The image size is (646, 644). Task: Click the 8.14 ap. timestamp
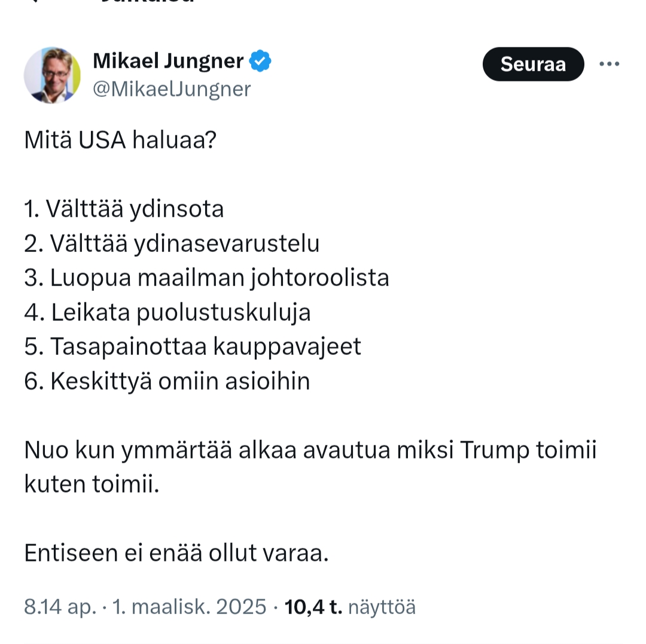[x=60, y=607]
